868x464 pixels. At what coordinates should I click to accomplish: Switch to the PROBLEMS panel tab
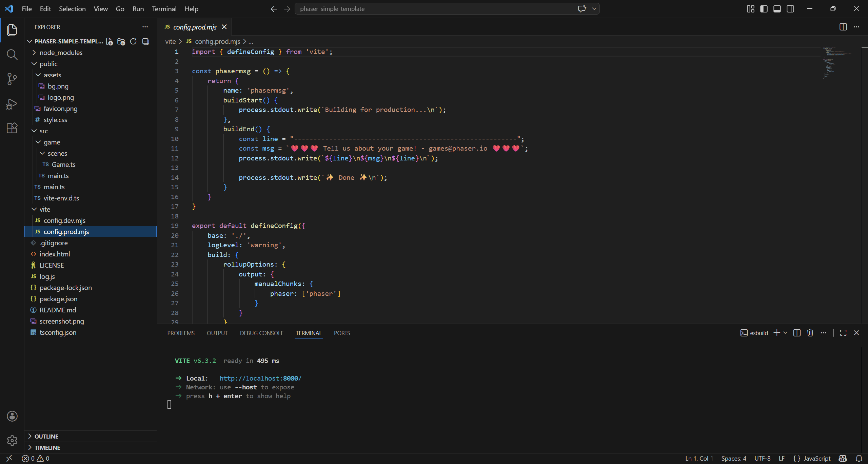click(x=181, y=333)
